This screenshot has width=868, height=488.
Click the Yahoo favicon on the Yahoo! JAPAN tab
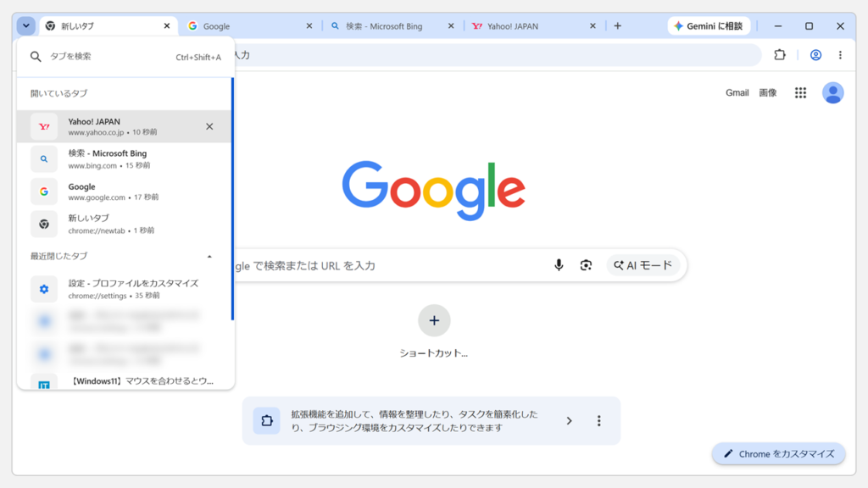[476, 26]
